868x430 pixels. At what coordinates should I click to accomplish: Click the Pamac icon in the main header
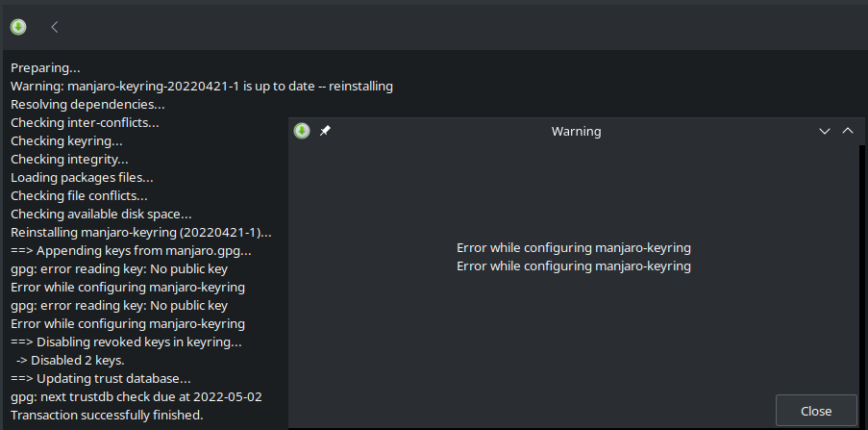(18, 27)
